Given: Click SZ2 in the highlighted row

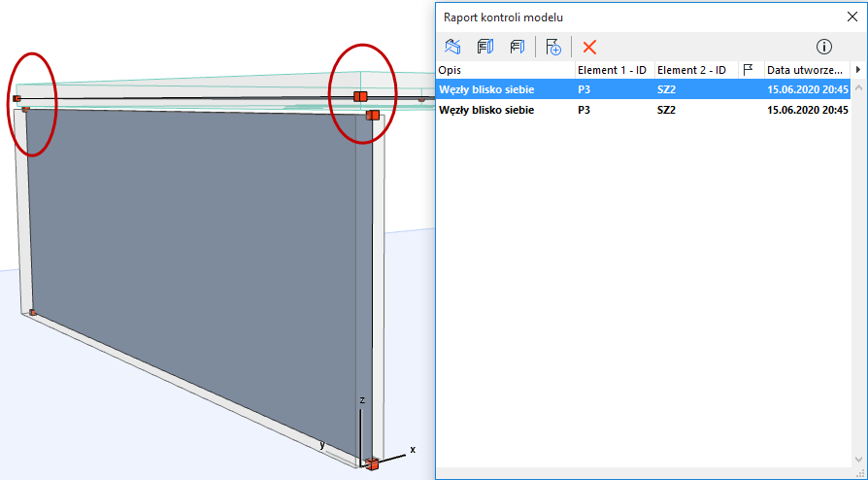Looking at the screenshot, I should coord(666,89).
